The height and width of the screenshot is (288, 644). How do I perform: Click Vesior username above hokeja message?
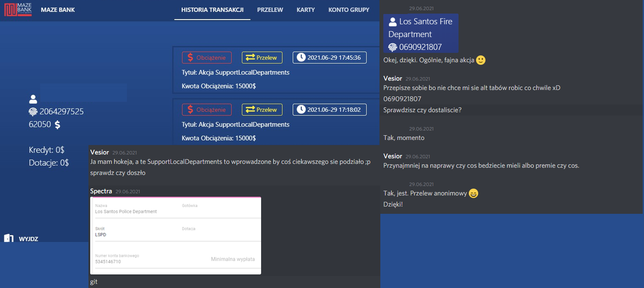coord(100,152)
